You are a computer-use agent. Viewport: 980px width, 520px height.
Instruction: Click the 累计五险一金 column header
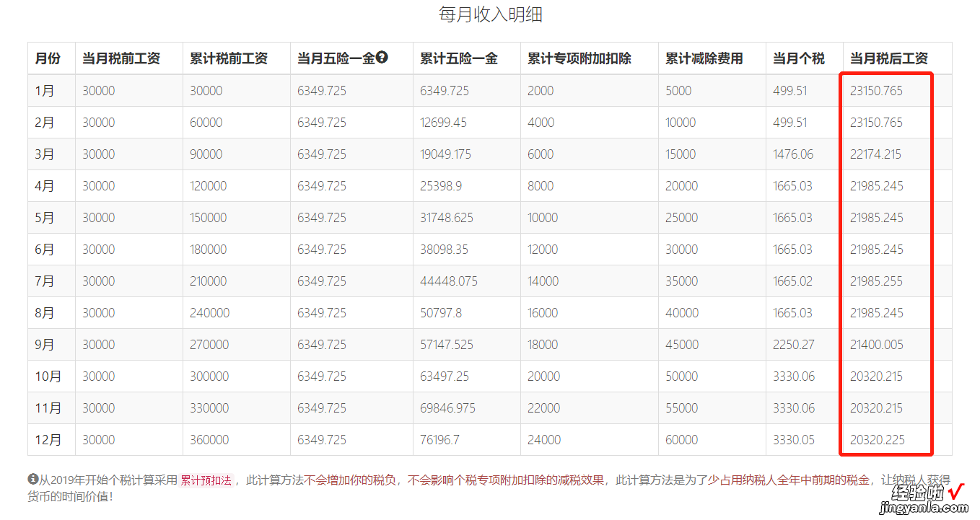point(459,58)
